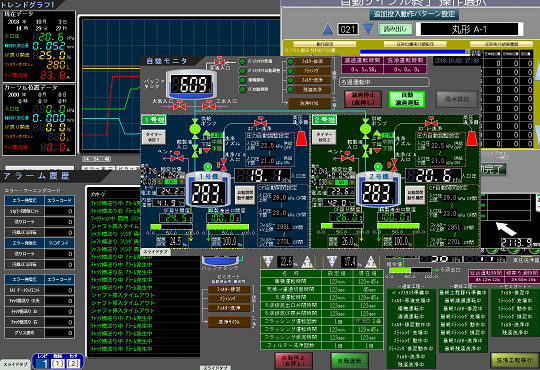This screenshot has height=370, width=540.
Task: Click the yellow 洗浄工程移行 button at bottom right
Action: 514,360
